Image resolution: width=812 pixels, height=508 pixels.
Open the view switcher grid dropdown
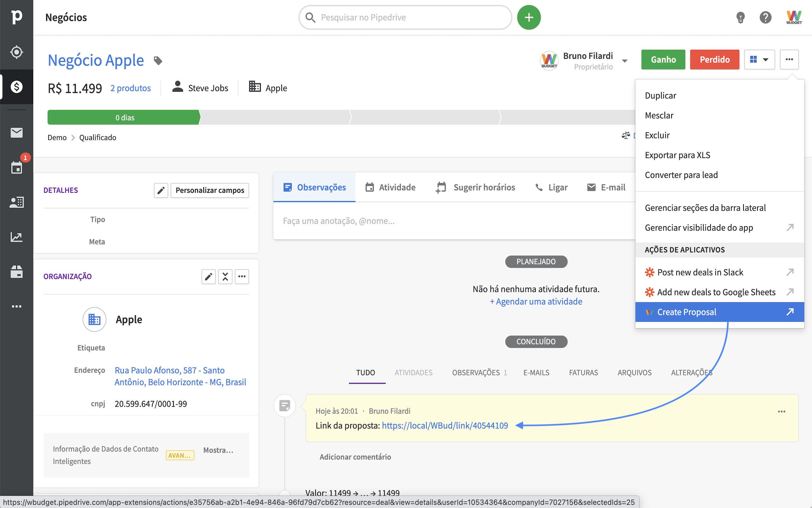[x=759, y=59]
